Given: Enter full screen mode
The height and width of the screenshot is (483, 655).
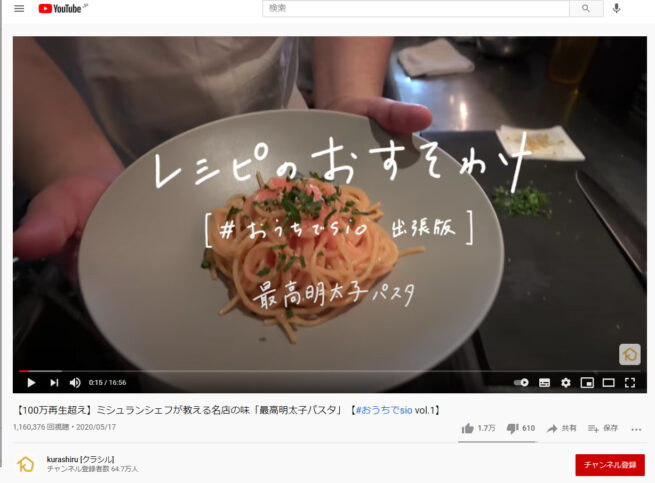Looking at the screenshot, I should point(630,382).
